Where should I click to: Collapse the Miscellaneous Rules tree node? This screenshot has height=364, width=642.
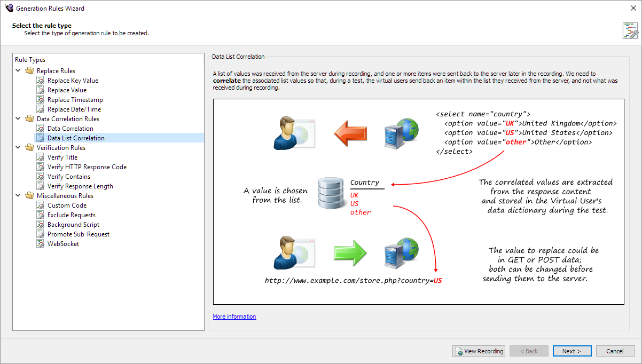18,196
